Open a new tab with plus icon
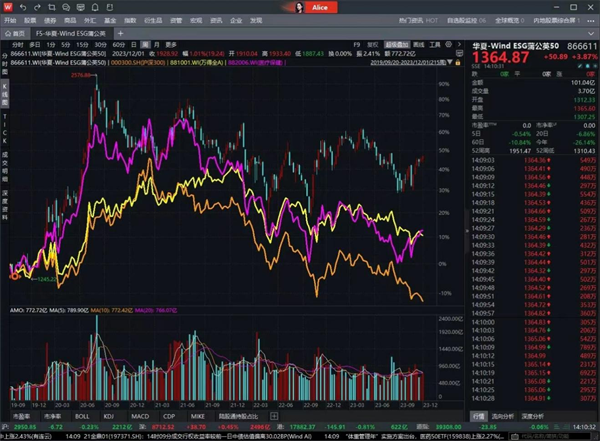 point(120,33)
